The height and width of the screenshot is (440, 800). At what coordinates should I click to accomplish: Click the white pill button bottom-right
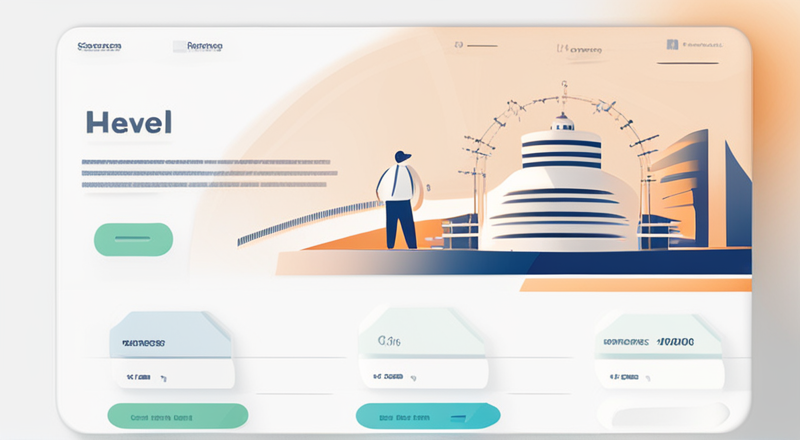tap(663, 414)
